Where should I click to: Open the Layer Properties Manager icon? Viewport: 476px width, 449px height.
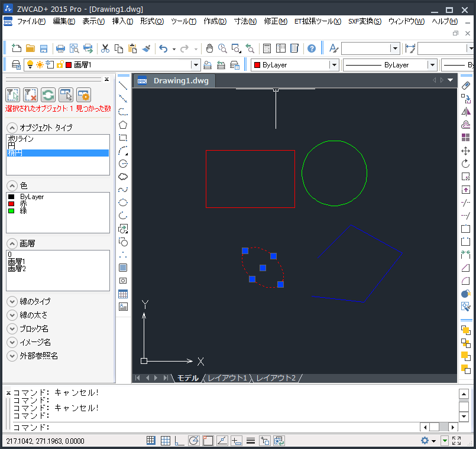click(x=16, y=65)
